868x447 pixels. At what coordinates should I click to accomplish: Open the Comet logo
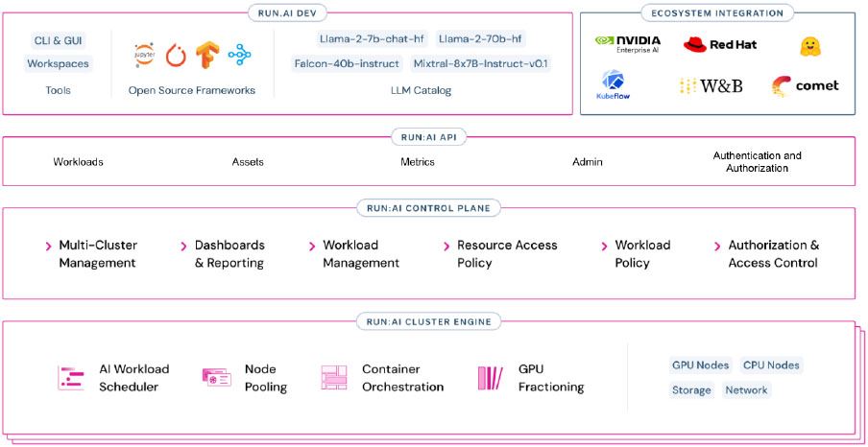point(805,86)
